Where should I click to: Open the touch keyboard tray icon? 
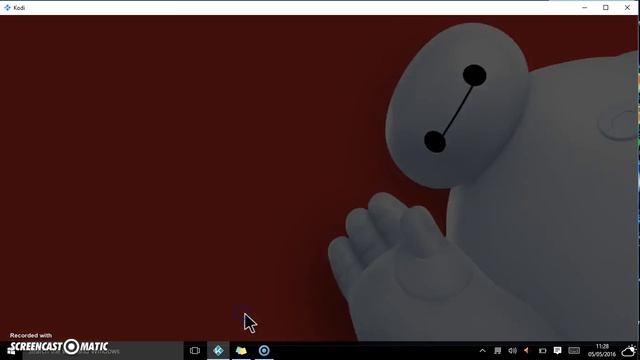pos(574,351)
